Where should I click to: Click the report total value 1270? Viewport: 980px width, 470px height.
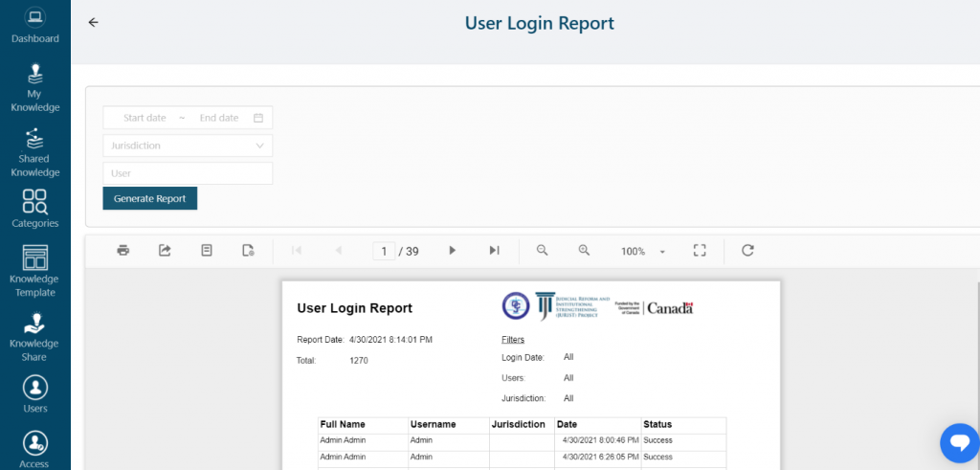click(x=359, y=361)
